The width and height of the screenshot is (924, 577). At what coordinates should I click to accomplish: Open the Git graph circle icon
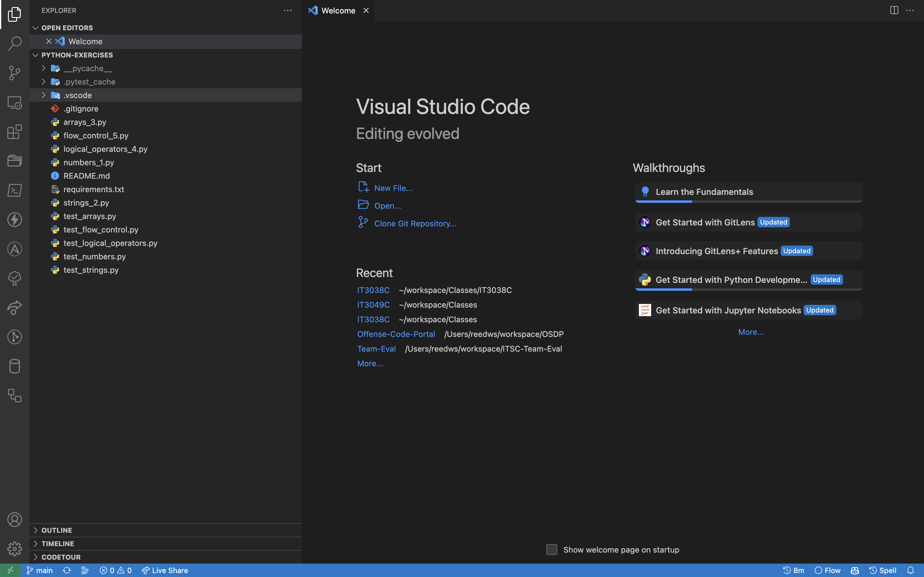pos(14,337)
